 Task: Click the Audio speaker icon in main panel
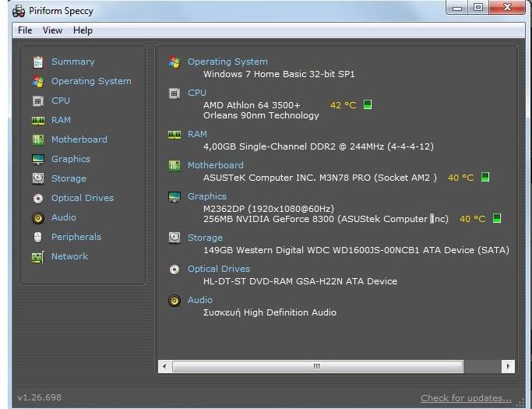(x=174, y=301)
